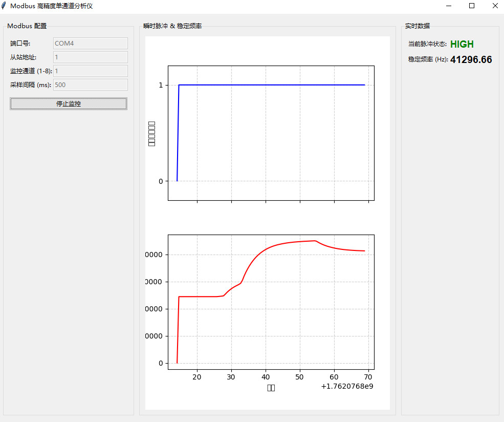
Task: Select the 从站地址 input field
Action: 90,57
